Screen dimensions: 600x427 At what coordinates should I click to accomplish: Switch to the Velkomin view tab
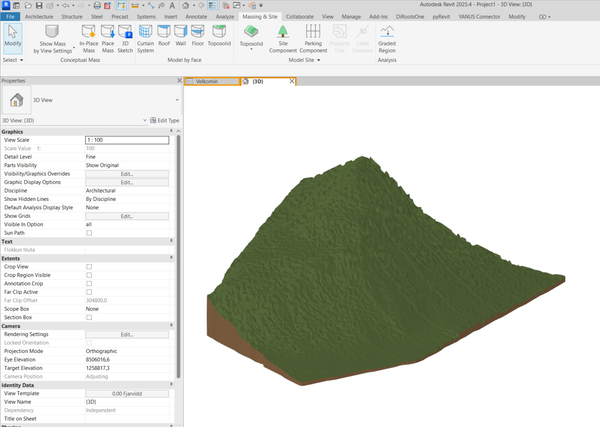(x=212, y=81)
